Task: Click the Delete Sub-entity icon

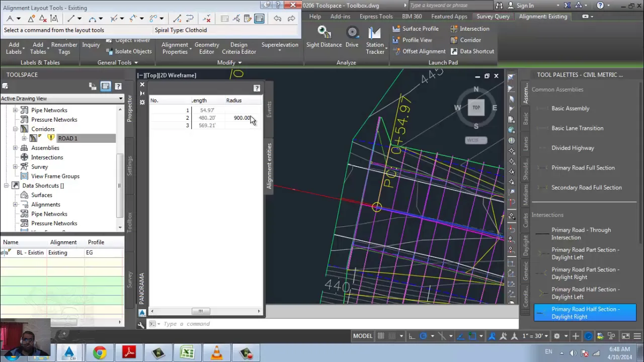Action: tap(207, 19)
